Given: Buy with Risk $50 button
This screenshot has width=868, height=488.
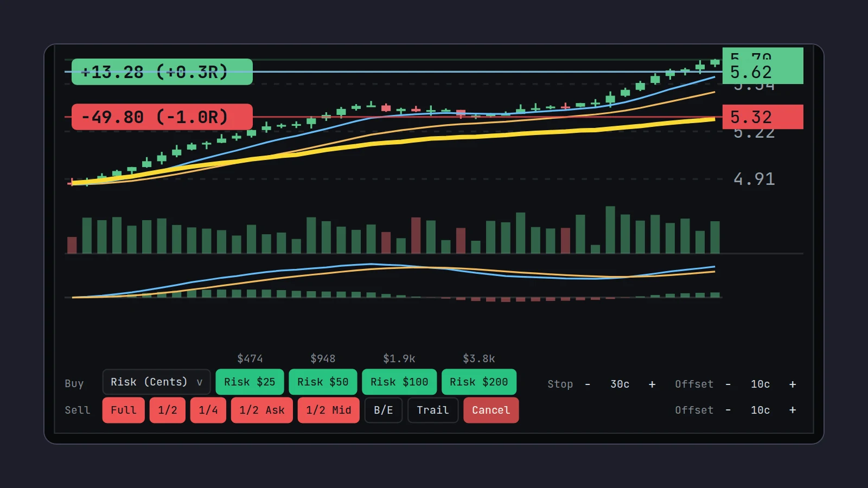Looking at the screenshot, I should click(323, 382).
